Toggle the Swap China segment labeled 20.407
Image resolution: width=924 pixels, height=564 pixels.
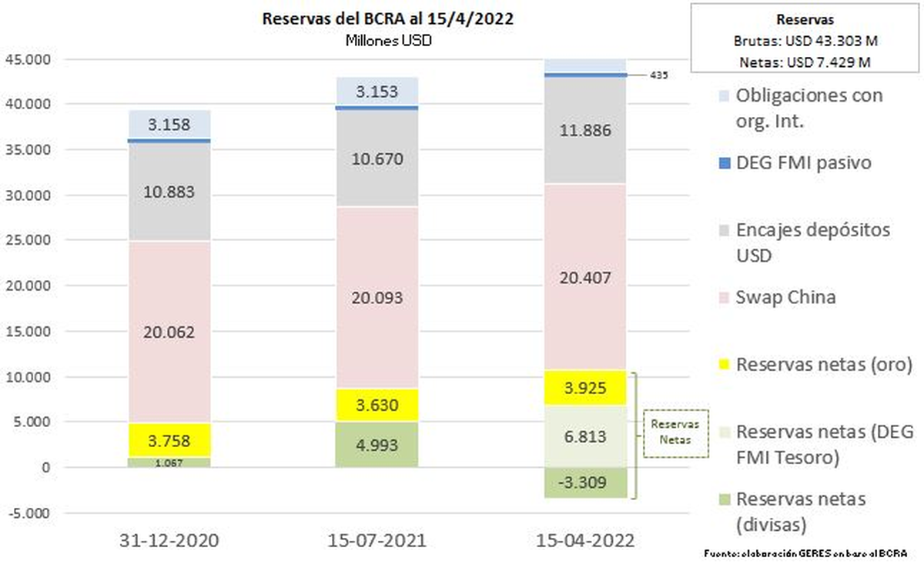point(588,279)
